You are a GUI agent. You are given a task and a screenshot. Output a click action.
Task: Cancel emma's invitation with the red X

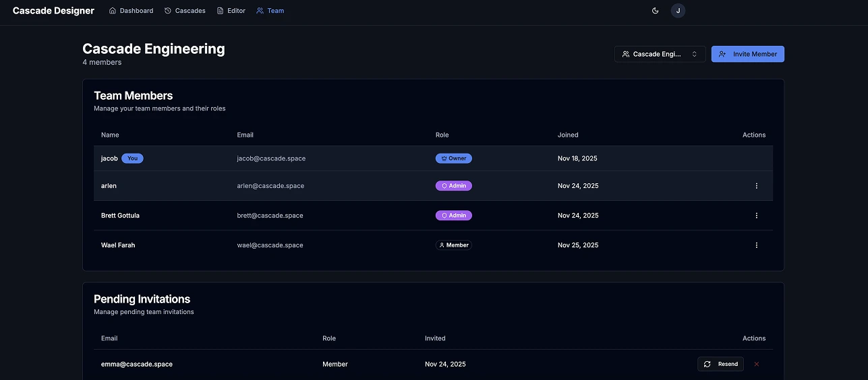756,364
